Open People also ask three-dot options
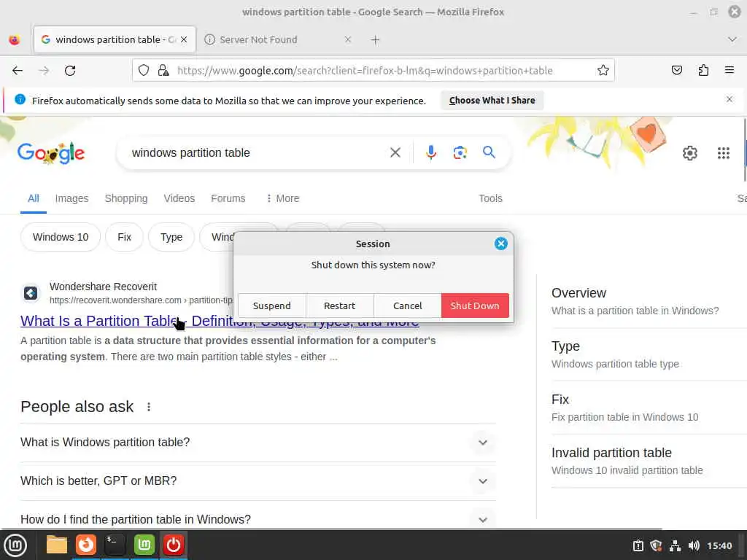Viewport: 747px width, 560px height. pos(149,407)
